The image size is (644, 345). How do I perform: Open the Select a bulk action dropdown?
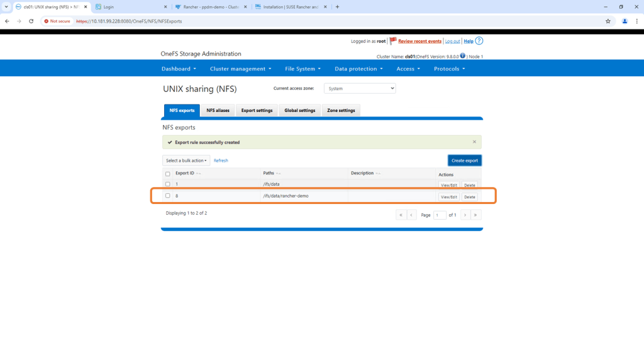pos(186,161)
